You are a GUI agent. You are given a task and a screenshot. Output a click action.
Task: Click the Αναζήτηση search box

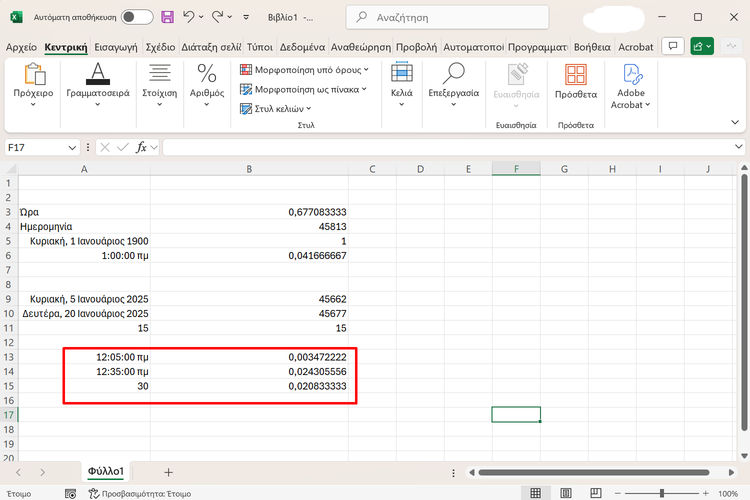coord(447,17)
